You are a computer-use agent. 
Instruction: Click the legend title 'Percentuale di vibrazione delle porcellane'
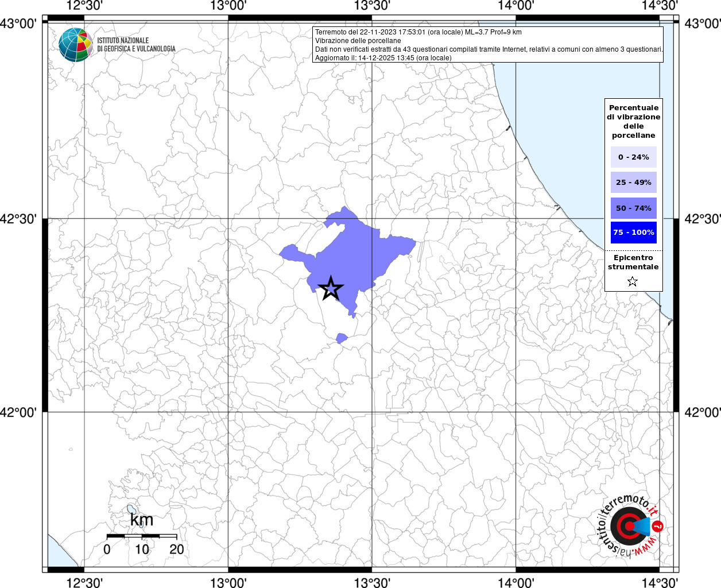[x=634, y=121]
